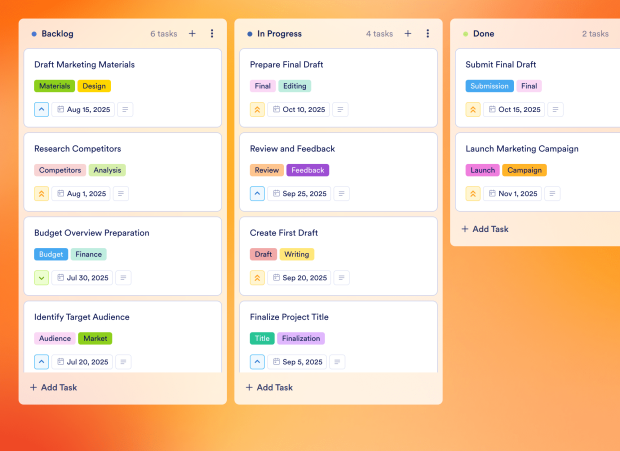Add Task to In Progress column
Viewport: 620px width, 451px height.
[269, 387]
